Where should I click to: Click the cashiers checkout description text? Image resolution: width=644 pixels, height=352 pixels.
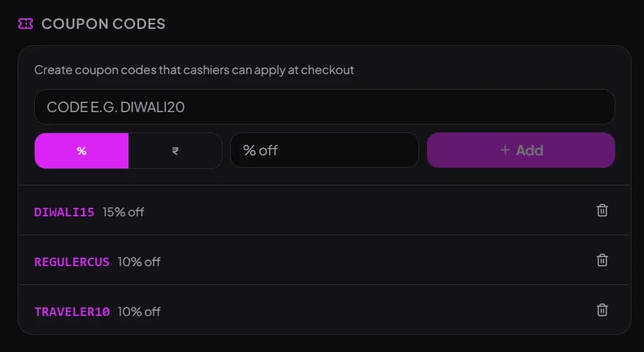coord(194,70)
